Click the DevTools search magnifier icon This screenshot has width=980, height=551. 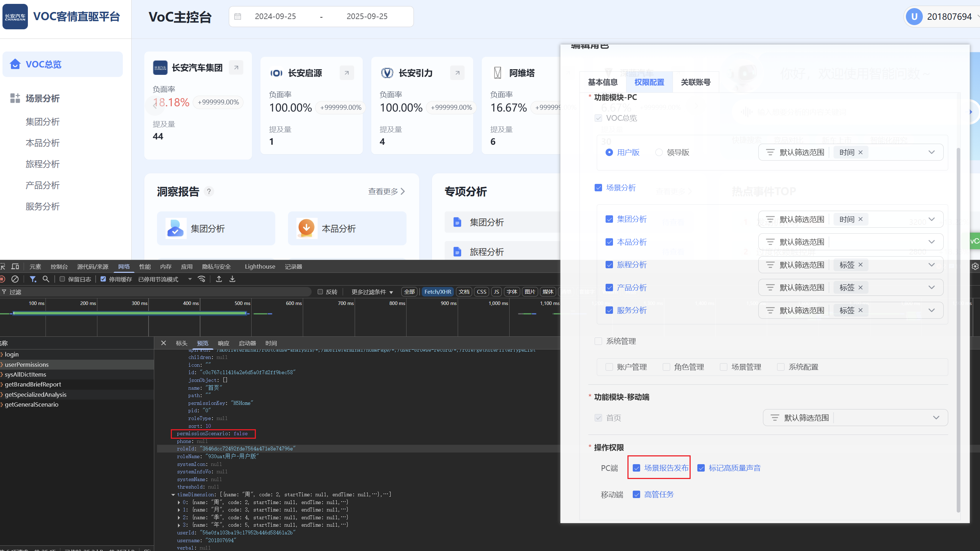[46, 279]
